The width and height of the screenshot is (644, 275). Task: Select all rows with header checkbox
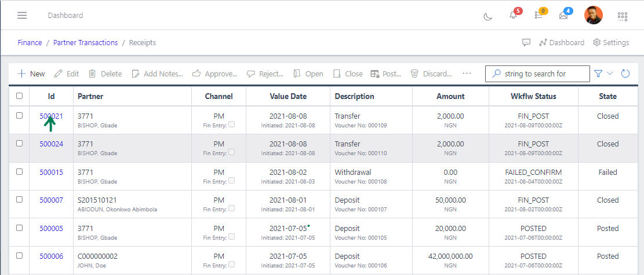coord(20,96)
